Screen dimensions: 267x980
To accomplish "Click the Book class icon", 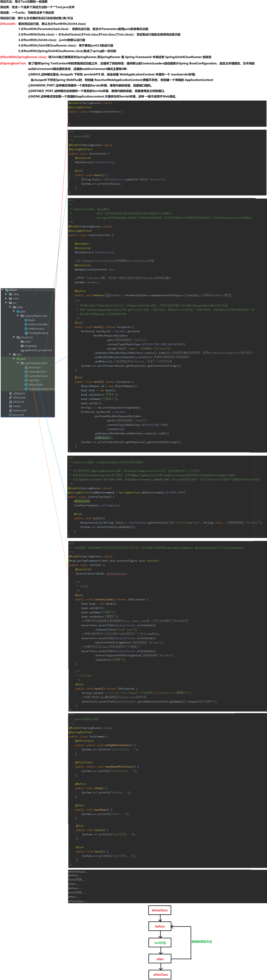I will click(x=26, y=320).
